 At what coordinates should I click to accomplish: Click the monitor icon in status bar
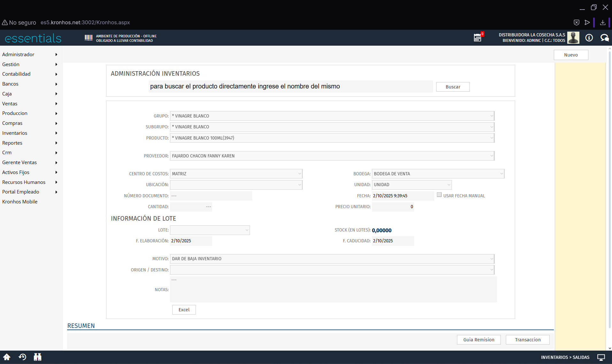point(601,357)
